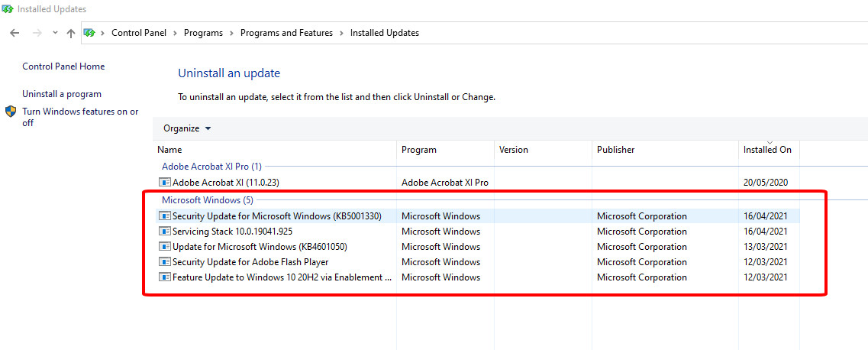Click the 20/05/2020 installed date
868x350 pixels.
(766, 182)
